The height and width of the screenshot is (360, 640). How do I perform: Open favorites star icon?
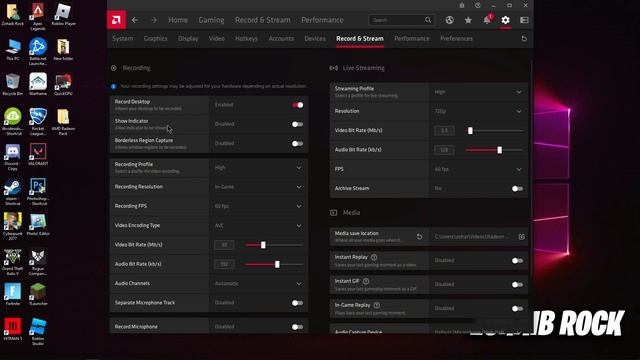[468, 20]
